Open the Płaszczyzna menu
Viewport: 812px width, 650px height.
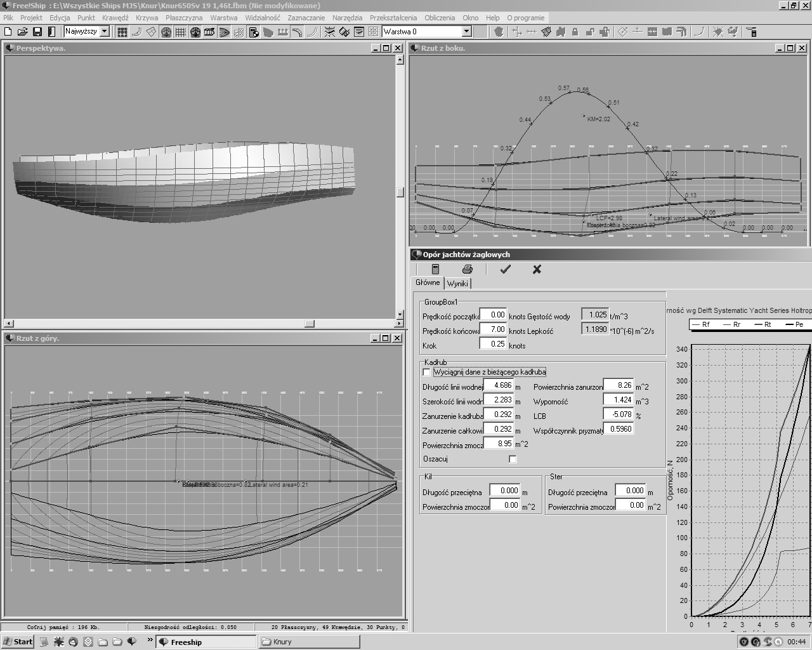pos(184,18)
